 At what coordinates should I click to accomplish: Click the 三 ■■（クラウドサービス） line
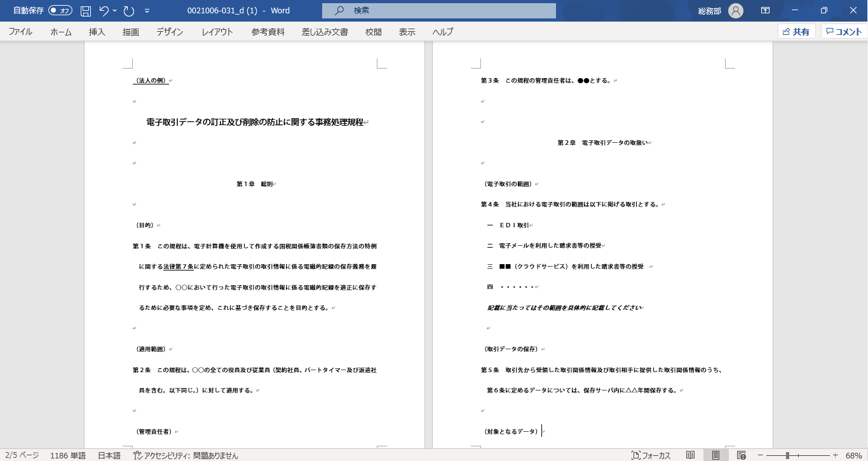pyautogui.click(x=566, y=267)
